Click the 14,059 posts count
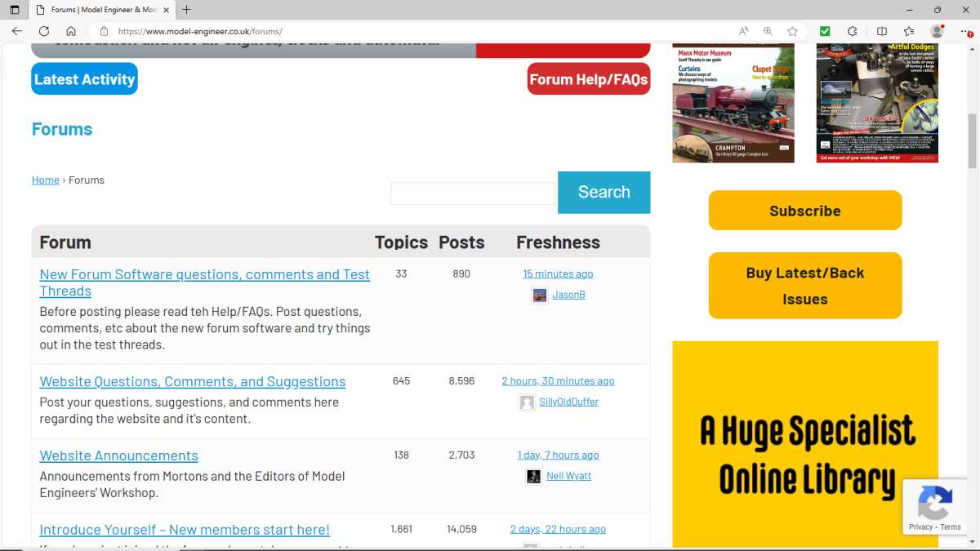The height and width of the screenshot is (551, 980). 461,529
